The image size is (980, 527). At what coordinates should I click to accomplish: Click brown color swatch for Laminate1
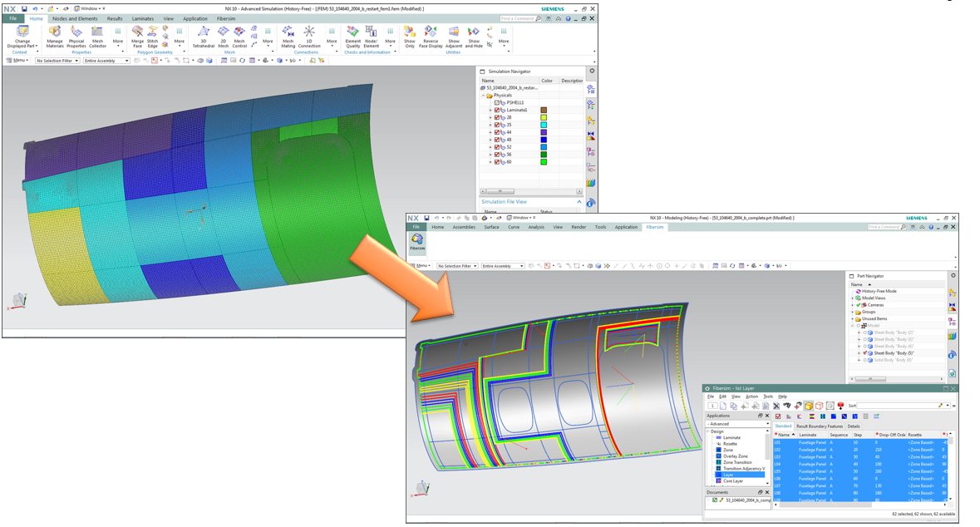(x=544, y=110)
